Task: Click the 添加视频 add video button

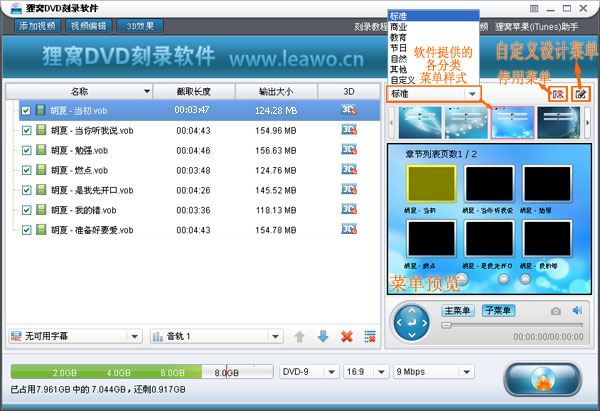Action: pyautogui.click(x=37, y=26)
